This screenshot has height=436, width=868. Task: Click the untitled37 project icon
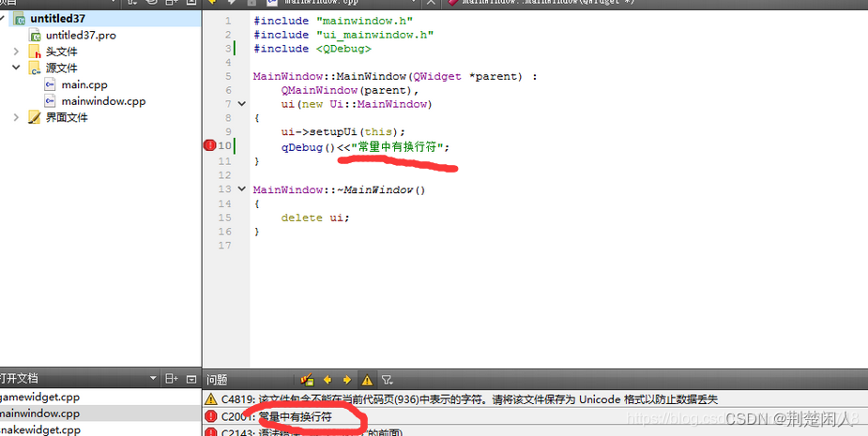coord(20,19)
